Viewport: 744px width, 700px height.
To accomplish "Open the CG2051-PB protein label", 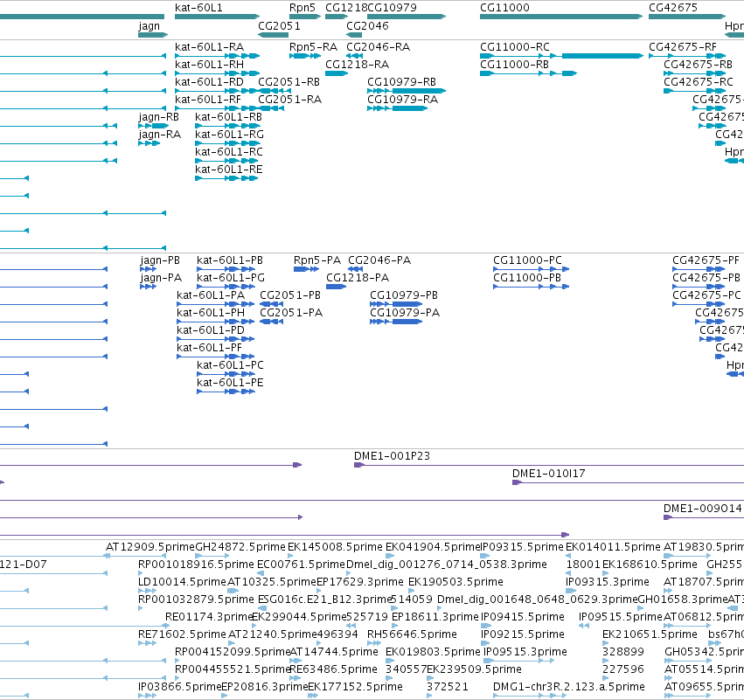I will click(x=290, y=295).
